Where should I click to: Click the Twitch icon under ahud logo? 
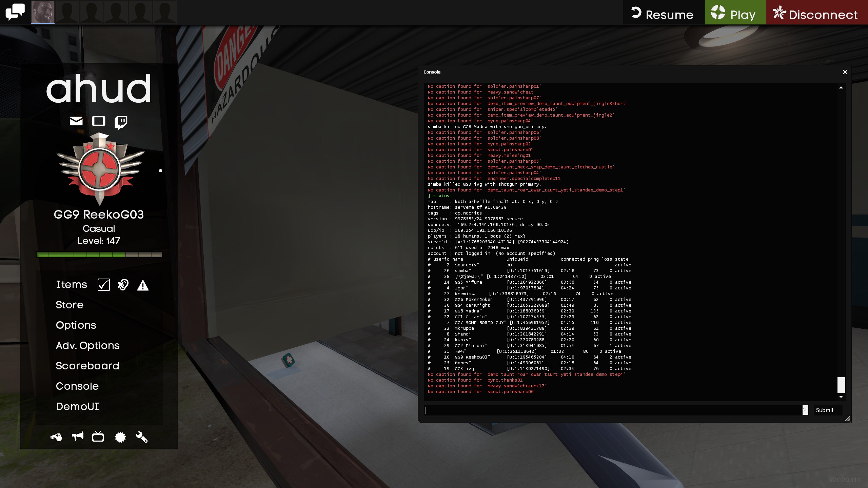[121, 122]
